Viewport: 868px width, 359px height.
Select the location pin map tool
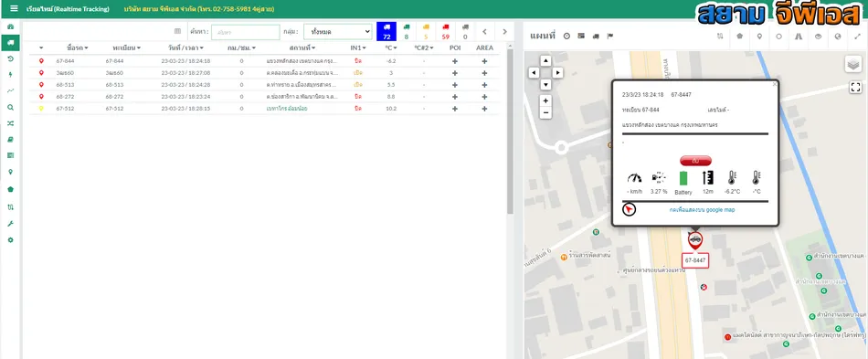[x=759, y=36]
